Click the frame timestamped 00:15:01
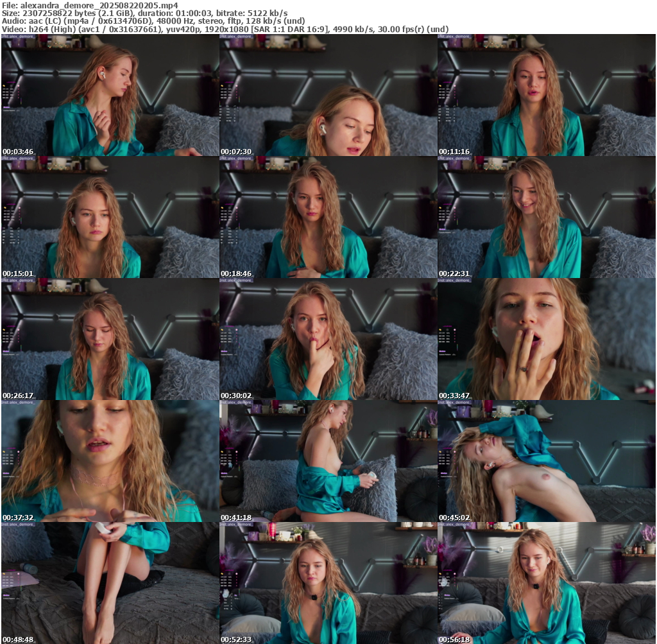Screen dimensions: 657x644 110,217
